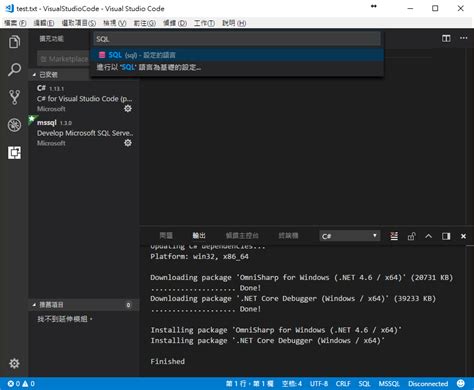Screen dimensions: 474x390
Task: Click the CRLF line ending in status bar
Action: (343, 384)
